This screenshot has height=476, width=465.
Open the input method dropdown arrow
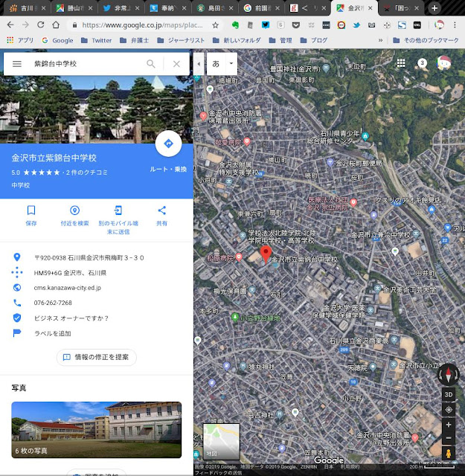pyautogui.click(x=231, y=64)
